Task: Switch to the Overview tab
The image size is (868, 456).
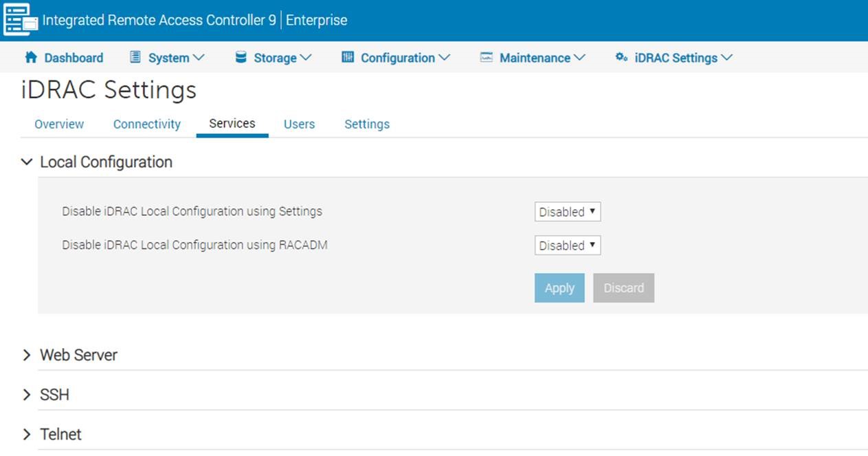Action: click(x=59, y=124)
